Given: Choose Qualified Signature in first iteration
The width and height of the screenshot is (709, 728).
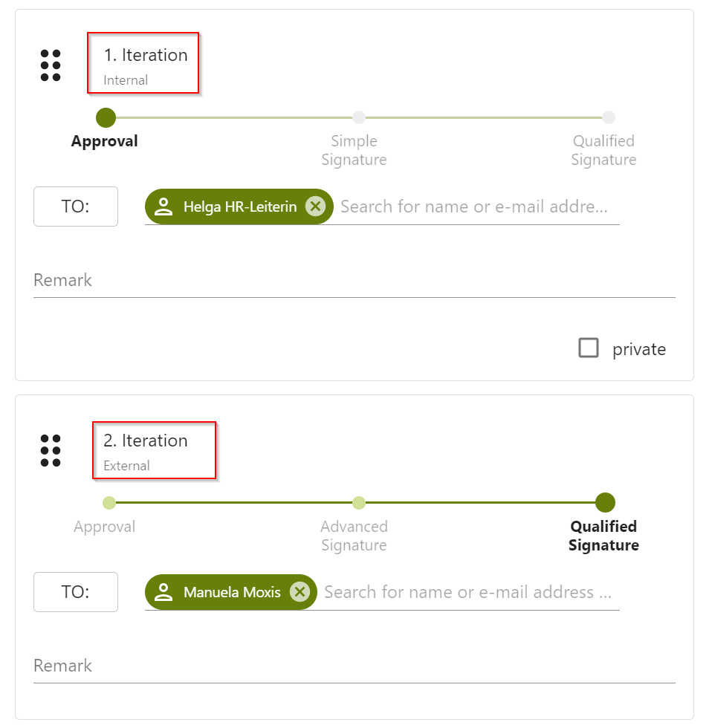Looking at the screenshot, I should tap(609, 117).
